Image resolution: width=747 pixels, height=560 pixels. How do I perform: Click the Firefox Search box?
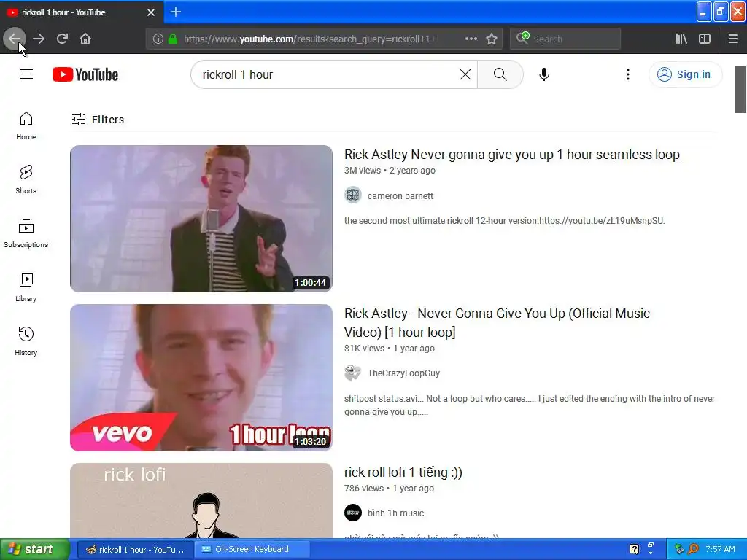[565, 39]
